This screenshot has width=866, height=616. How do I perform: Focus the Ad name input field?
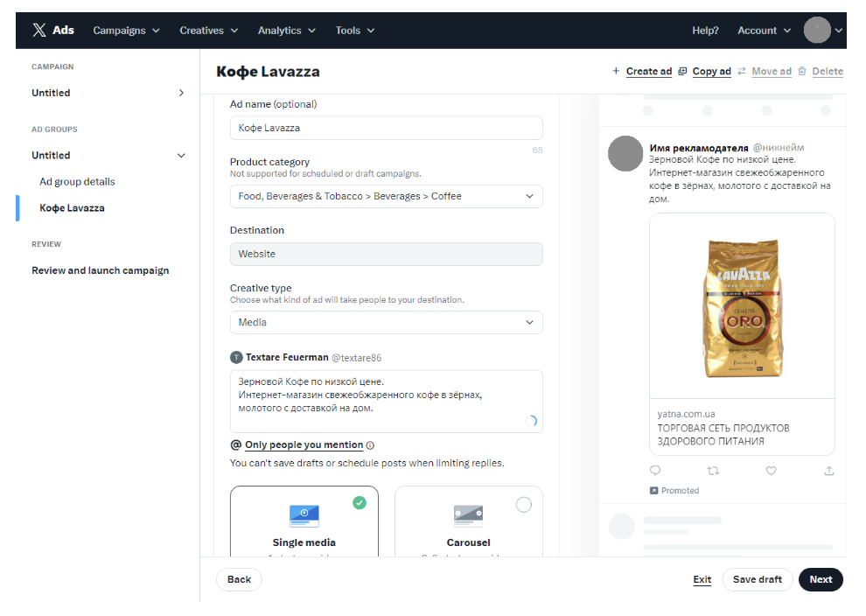[x=386, y=128]
